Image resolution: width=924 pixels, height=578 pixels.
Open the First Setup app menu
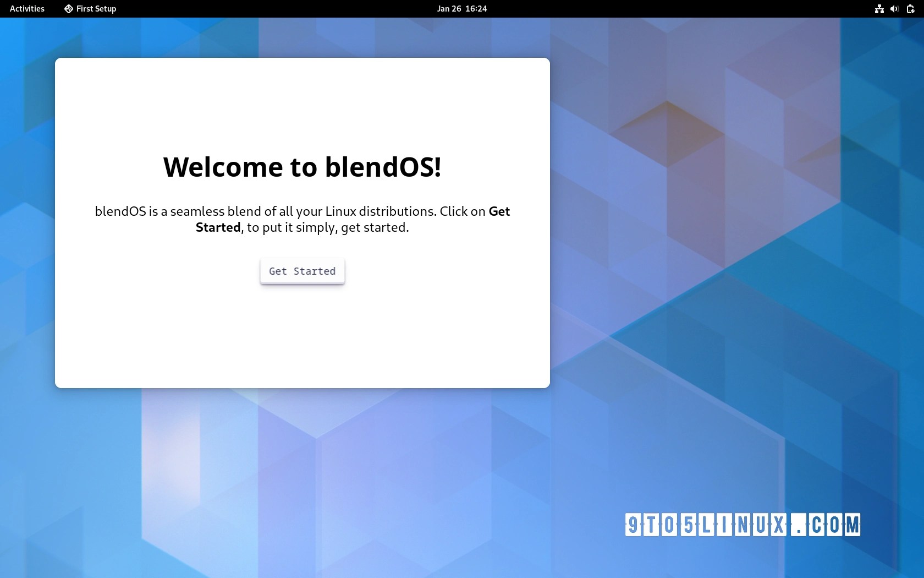pyautogui.click(x=90, y=9)
